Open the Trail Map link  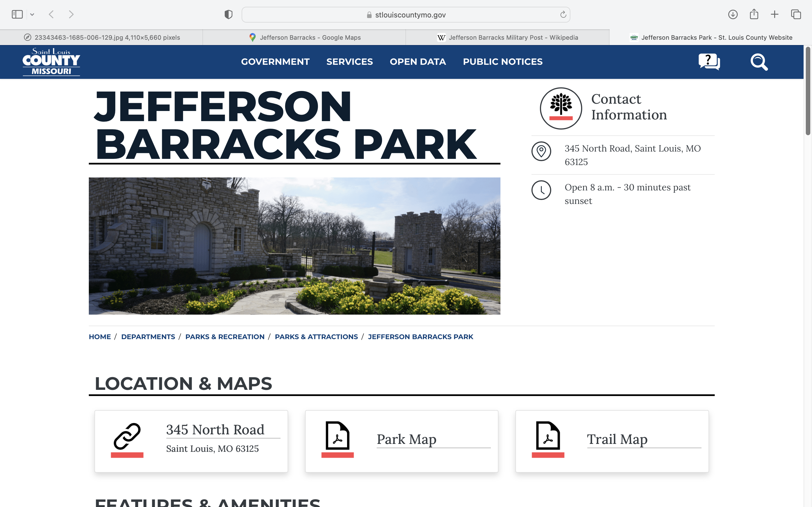(617, 439)
